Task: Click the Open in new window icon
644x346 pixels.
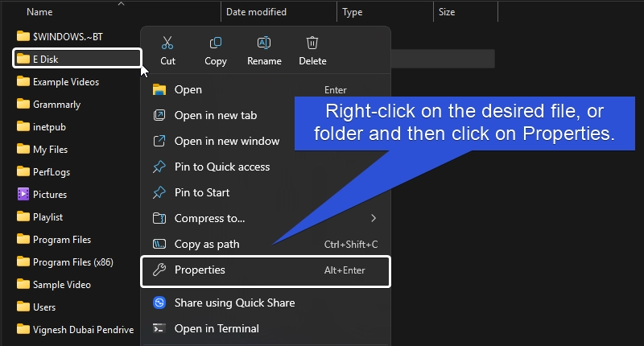Action: pos(159,141)
